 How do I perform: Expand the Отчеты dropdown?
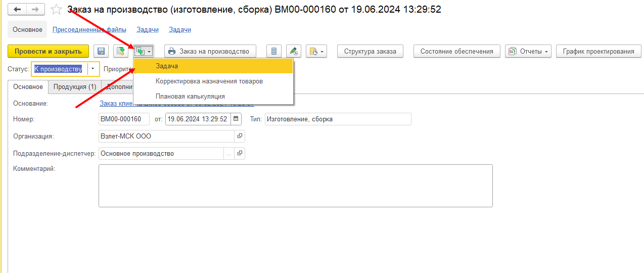coord(528,51)
